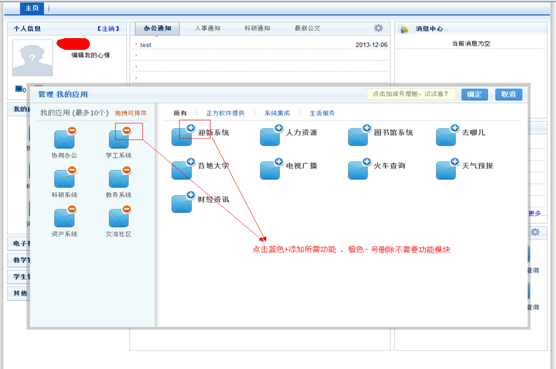Click the 财经资讯 app label

coord(213,200)
